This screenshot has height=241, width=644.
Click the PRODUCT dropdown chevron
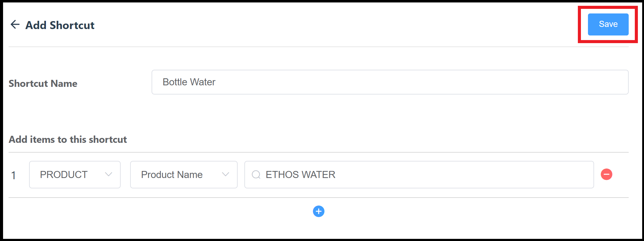pyautogui.click(x=109, y=174)
